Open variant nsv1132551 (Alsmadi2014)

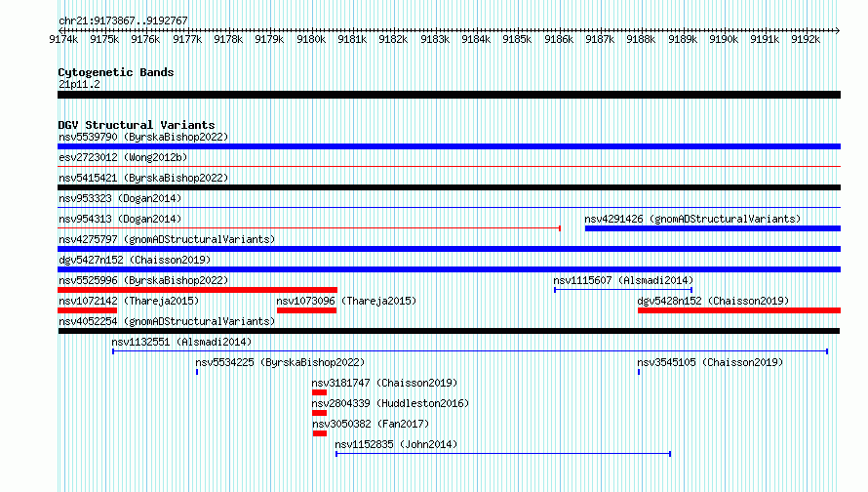tap(181, 342)
